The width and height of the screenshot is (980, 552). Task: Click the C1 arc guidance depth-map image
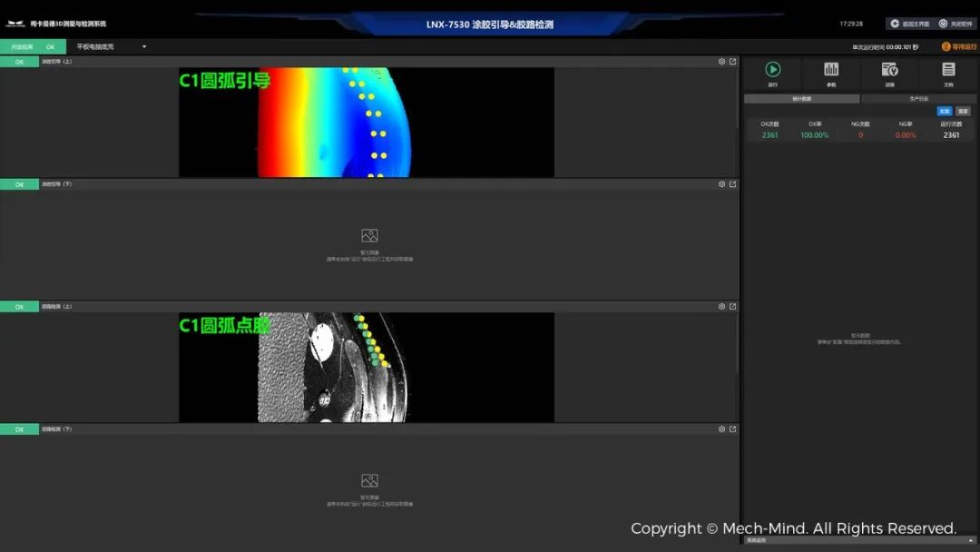click(x=366, y=123)
